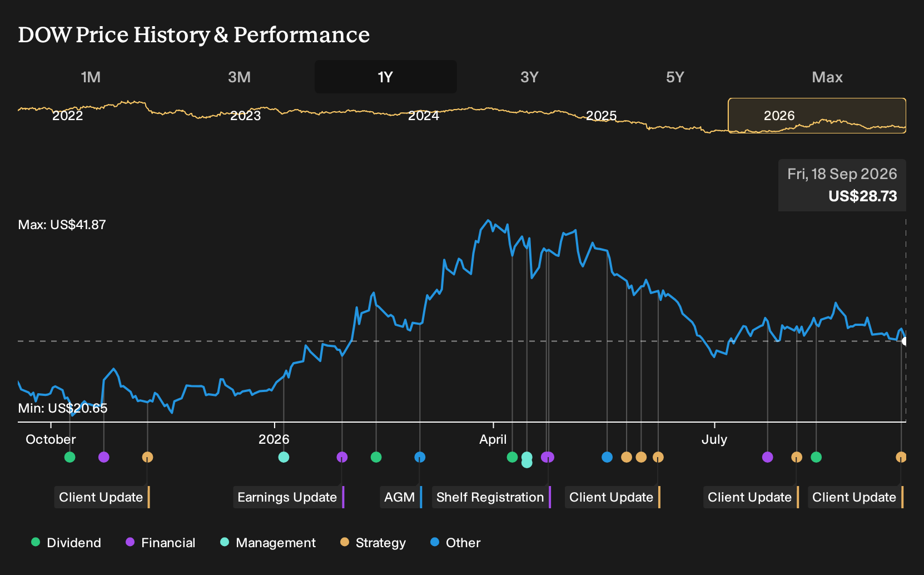Toggle Strategy events in legend
This screenshot has width=924, height=575.
point(373,543)
